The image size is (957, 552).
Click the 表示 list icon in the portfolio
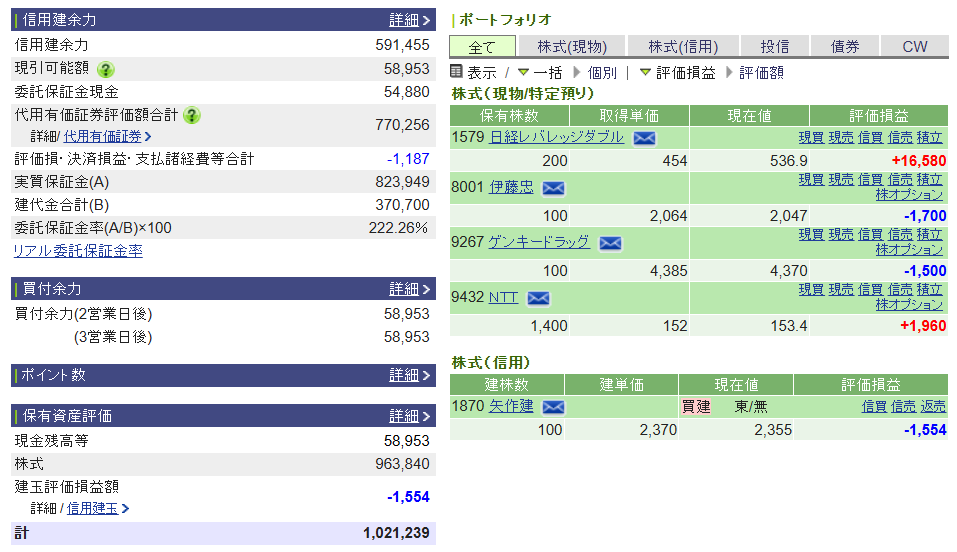pos(457,72)
